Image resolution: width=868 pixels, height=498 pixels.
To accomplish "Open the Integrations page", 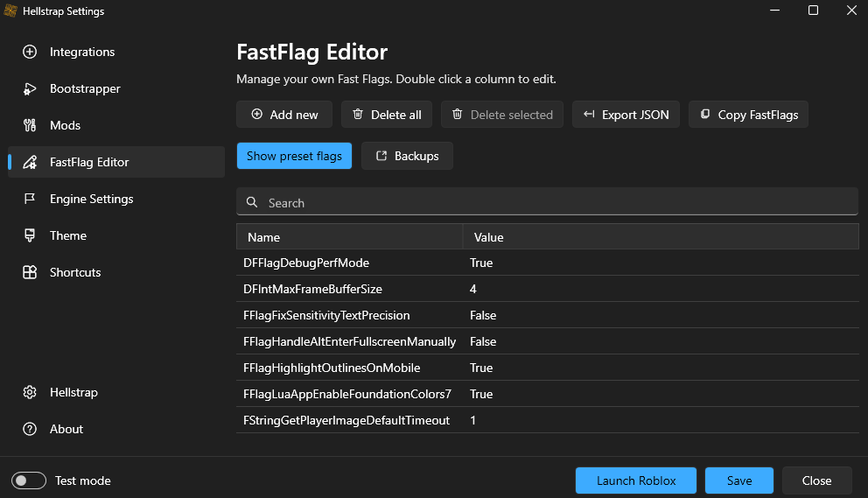I will [116, 52].
